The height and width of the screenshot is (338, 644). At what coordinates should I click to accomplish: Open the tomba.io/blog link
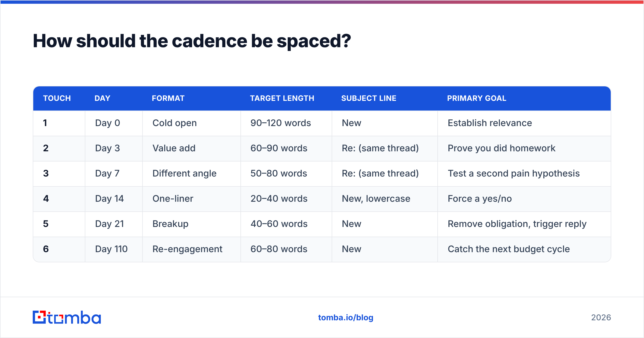click(x=346, y=318)
